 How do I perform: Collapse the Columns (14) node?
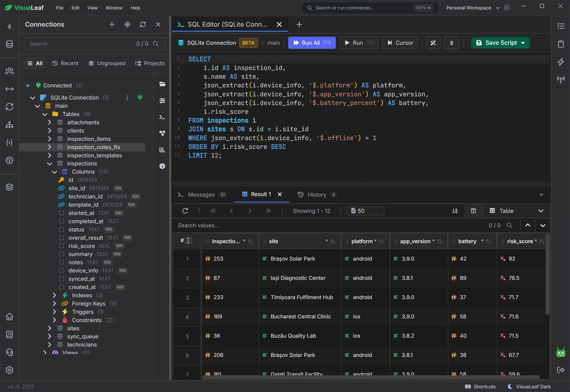pyautogui.click(x=54, y=172)
